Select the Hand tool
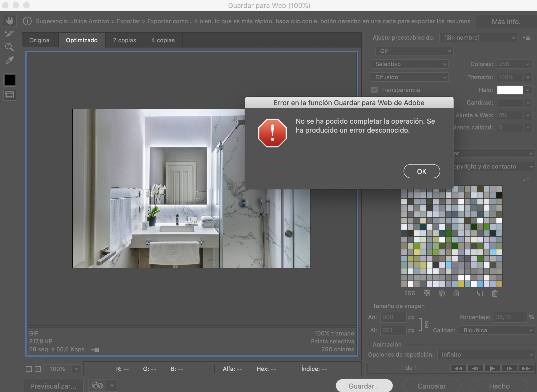Screen dimensions: 537x392 10,21
